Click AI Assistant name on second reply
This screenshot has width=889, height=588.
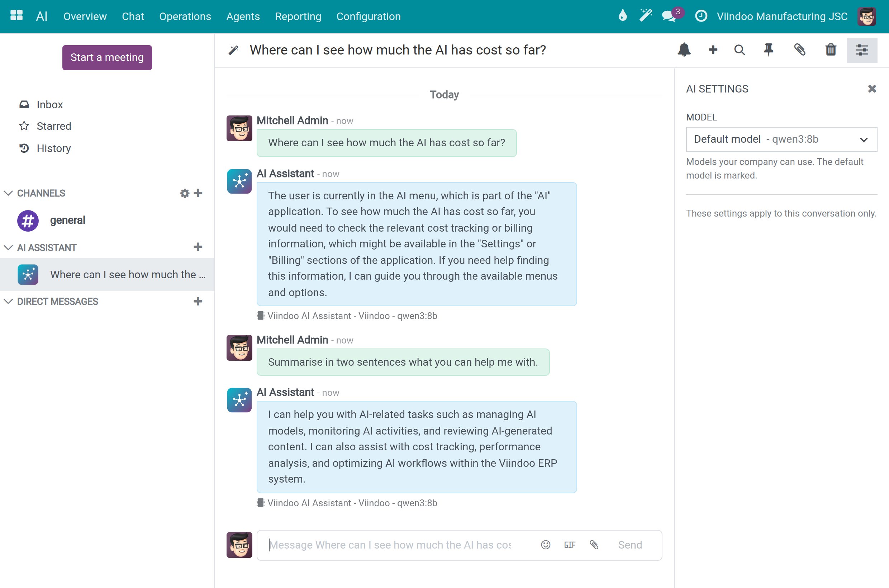pos(285,392)
